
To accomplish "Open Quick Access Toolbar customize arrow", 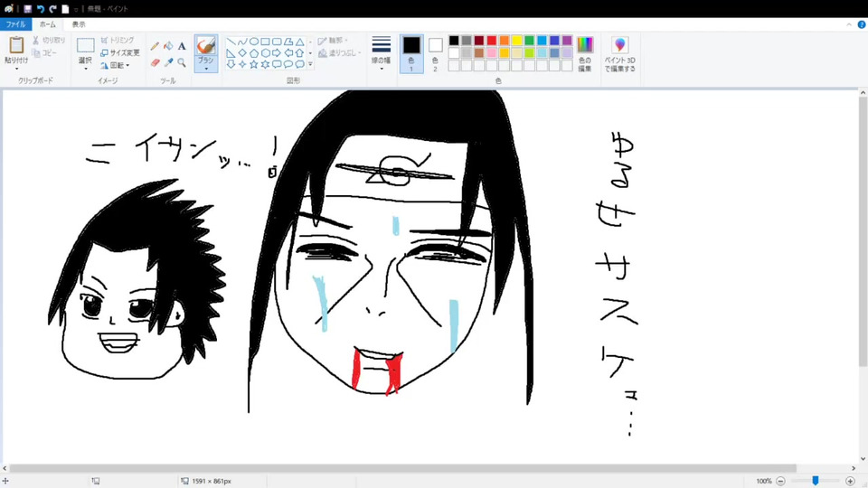I will click(x=76, y=9).
